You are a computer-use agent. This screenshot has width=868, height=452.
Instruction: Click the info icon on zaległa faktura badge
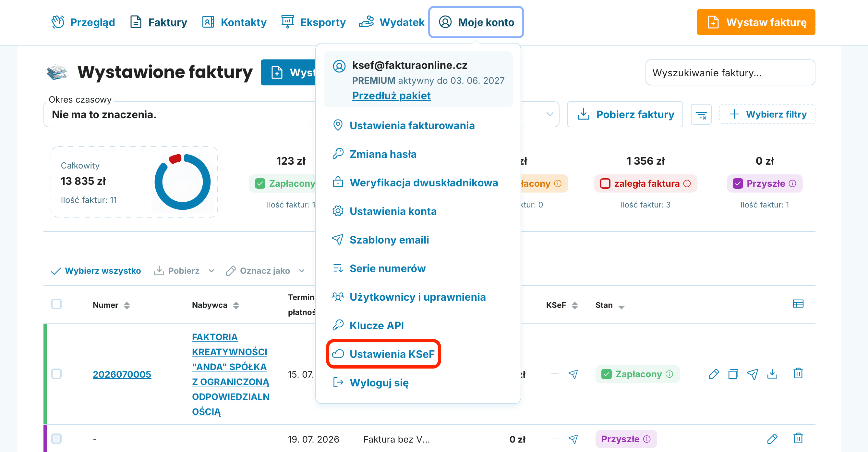tap(687, 183)
